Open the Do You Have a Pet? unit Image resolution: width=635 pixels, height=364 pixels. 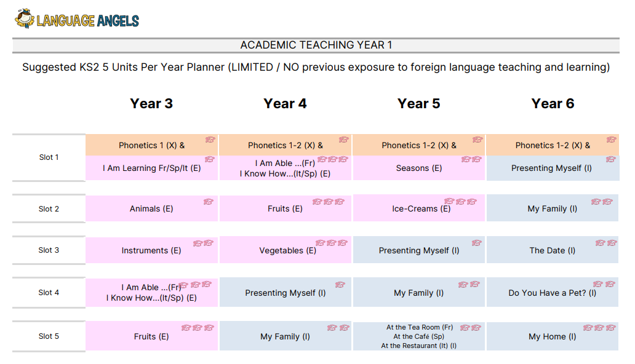point(553,292)
